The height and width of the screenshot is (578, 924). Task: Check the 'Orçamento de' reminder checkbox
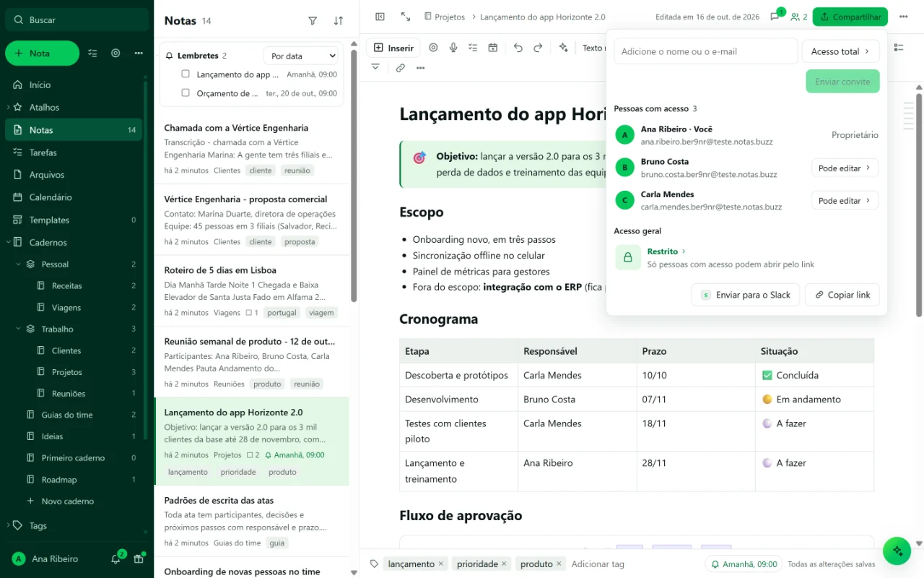[x=186, y=92]
